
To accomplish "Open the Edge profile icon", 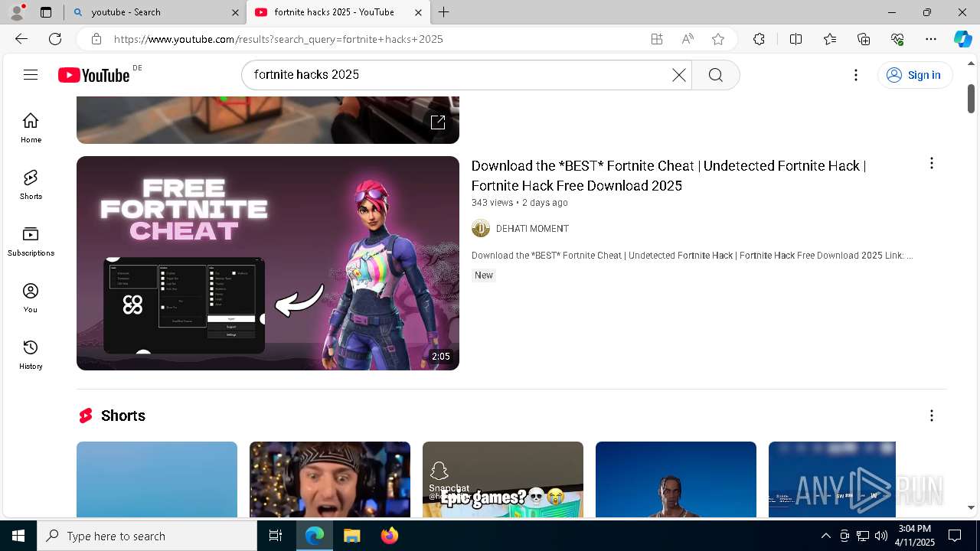I will [x=17, y=12].
